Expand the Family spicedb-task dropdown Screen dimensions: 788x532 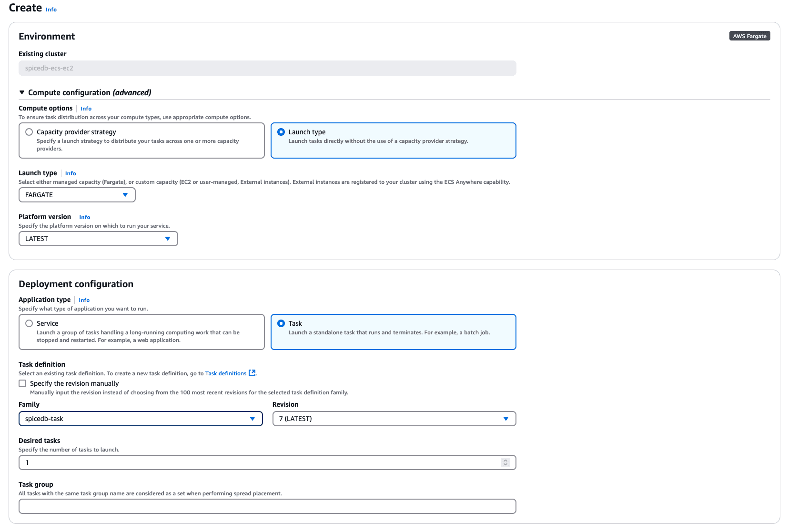click(141, 419)
